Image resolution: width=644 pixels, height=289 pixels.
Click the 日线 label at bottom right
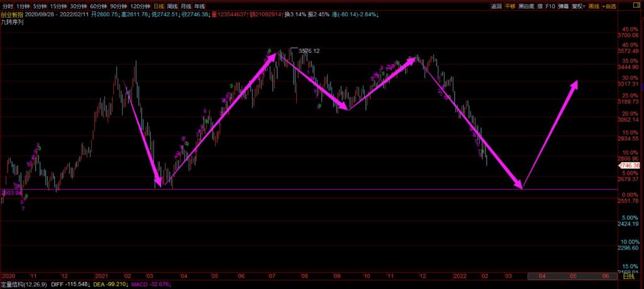pos(628,276)
